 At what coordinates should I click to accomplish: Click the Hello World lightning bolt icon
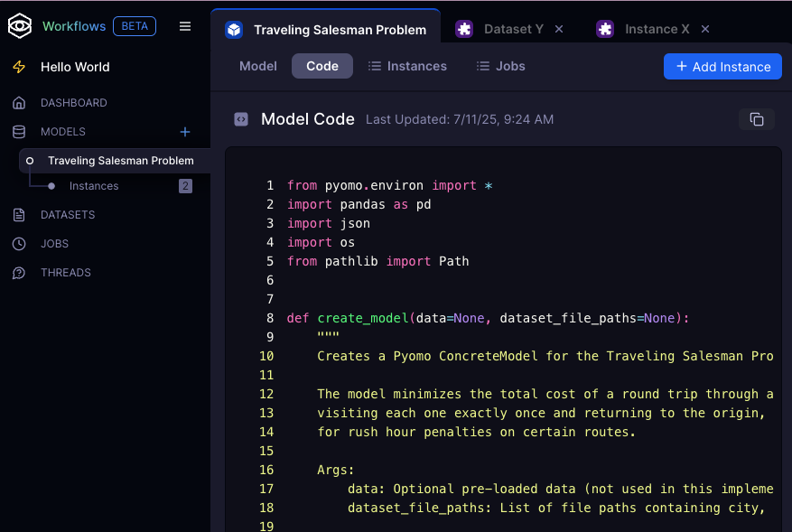pyautogui.click(x=19, y=67)
